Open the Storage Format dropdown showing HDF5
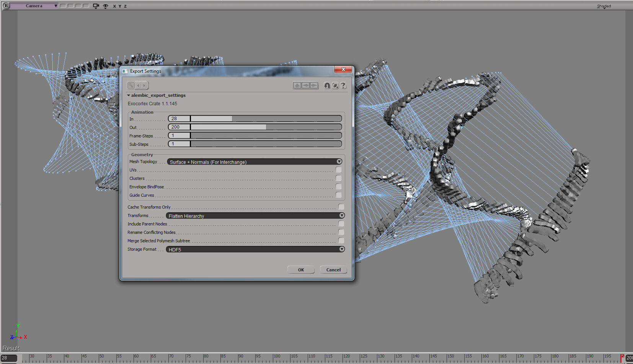Screen dimensions: 633x364 tap(341, 249)
